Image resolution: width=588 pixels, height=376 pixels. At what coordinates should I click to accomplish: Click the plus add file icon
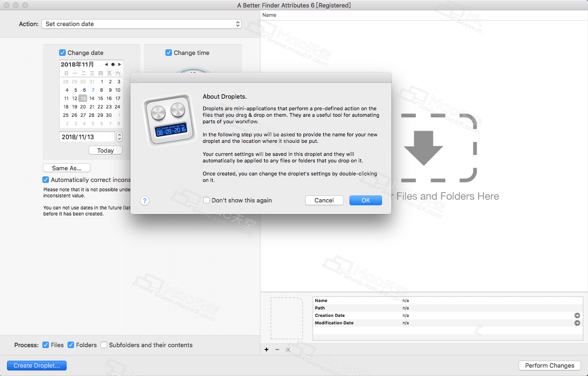267,349
